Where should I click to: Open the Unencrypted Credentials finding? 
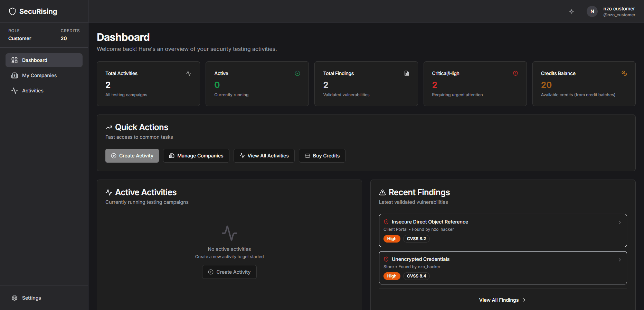pos(503,268)
